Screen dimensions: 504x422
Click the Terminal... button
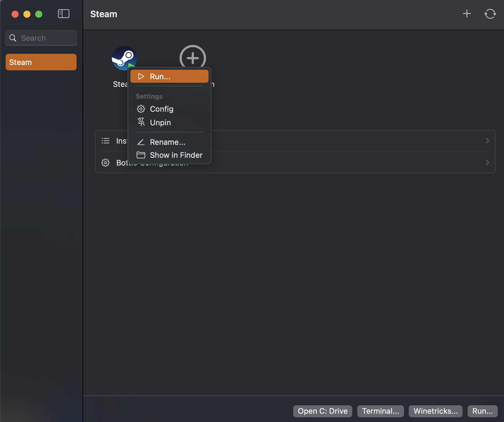(x=380, y=411)
